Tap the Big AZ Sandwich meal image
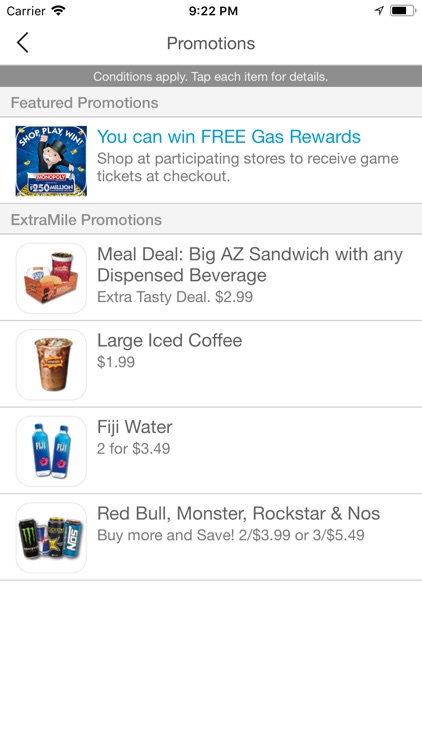Screen dimensions: 422x750 pos(51,278)
